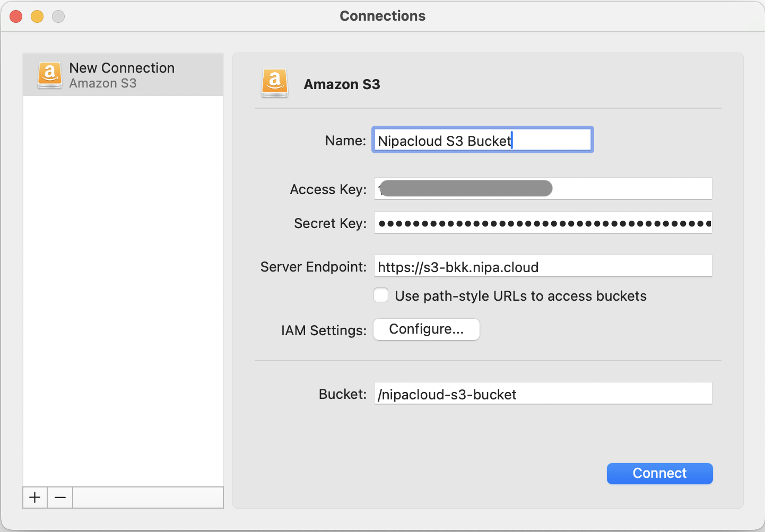
Task: Open IAM Settings via Configure button
Action: point(427,329)
